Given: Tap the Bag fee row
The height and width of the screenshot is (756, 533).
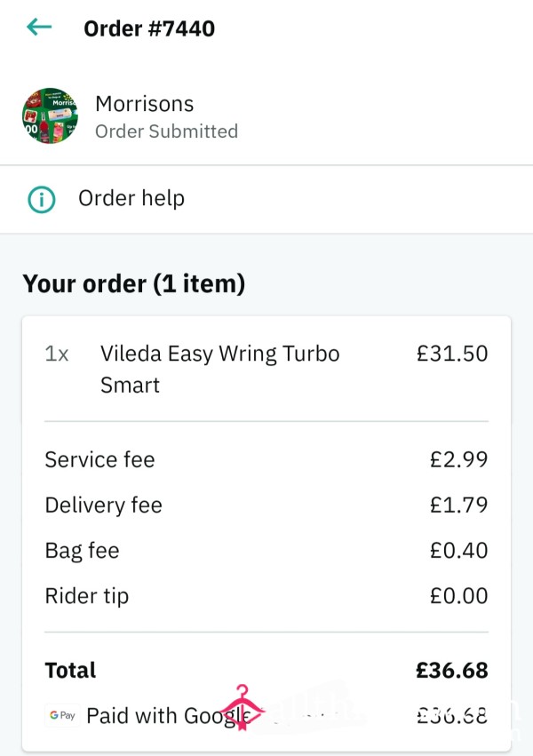Looking at the screenshot, I should (266, 551).
